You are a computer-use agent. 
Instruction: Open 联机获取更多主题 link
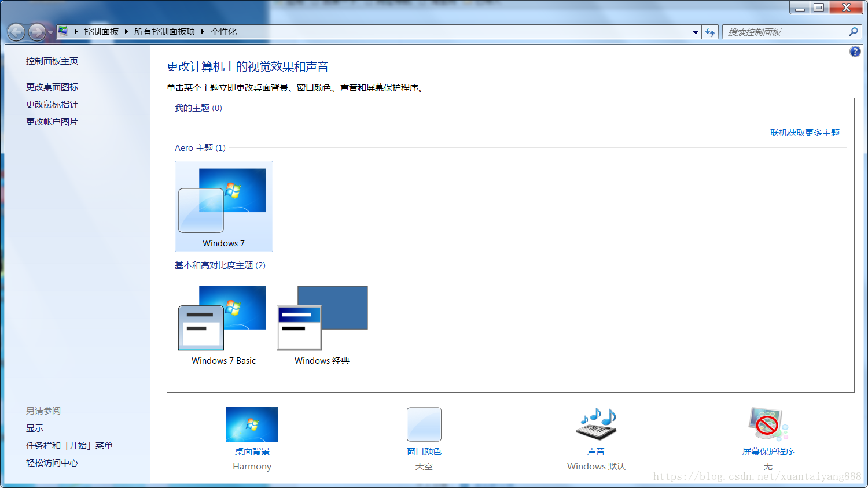coord(805,132)
